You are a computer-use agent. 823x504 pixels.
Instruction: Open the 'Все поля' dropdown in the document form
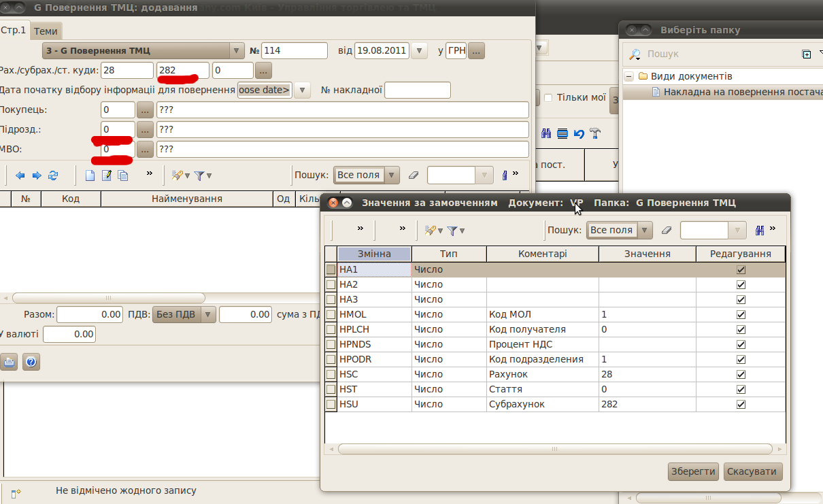[392, 175]
